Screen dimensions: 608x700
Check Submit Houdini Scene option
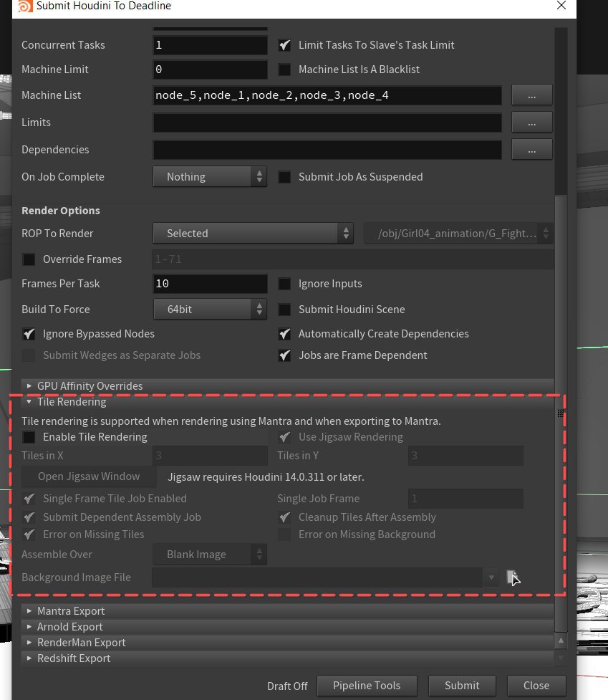coord(284,310)
